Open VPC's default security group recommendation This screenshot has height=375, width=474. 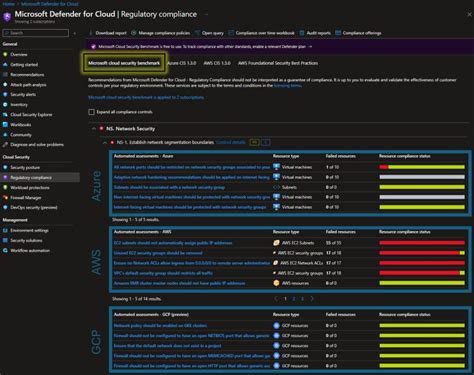[163, 273]
